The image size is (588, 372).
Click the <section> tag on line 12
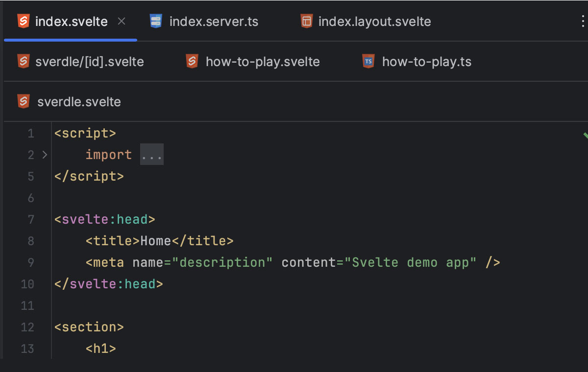(89, 327)
